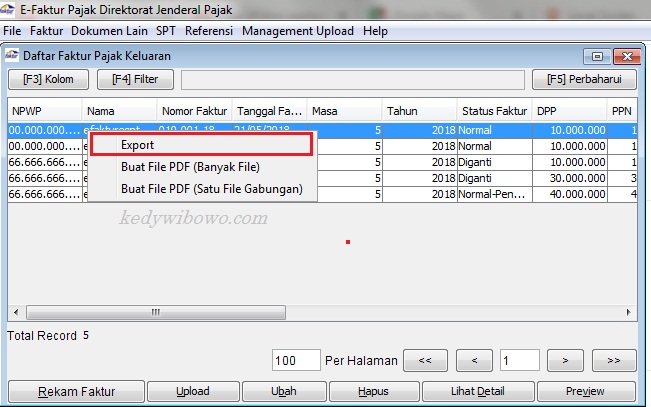Click the Hapus button
Image resolution: width=651 pixels, height=407 pixels.
click(x=374, y=391)
